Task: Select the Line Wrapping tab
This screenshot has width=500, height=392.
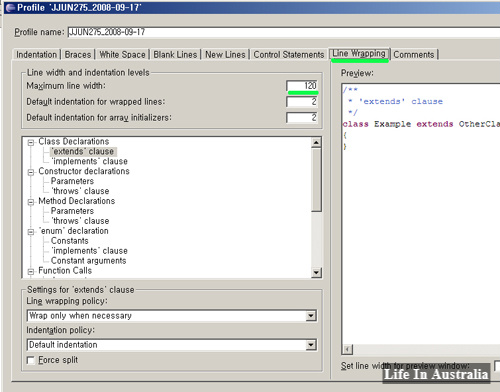Action: (x=359, y=53)
